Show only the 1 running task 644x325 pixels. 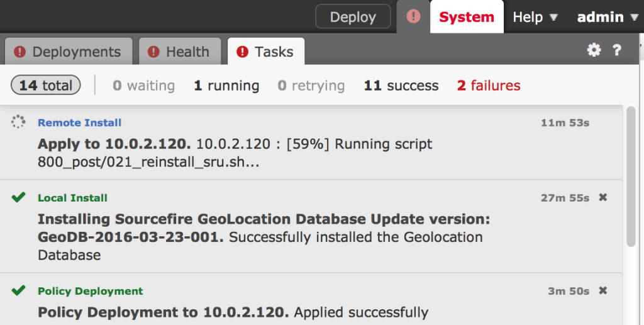226,86
